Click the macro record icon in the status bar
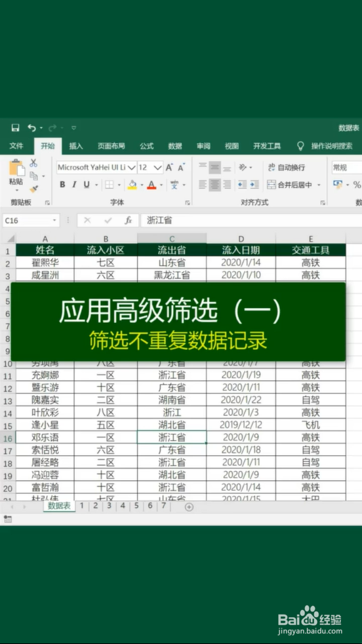 [7, 519]
